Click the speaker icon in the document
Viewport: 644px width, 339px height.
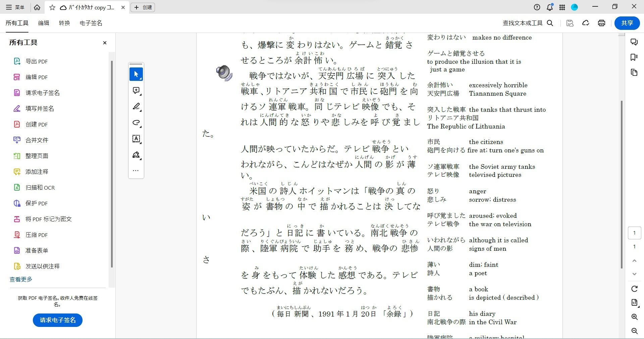224,74
